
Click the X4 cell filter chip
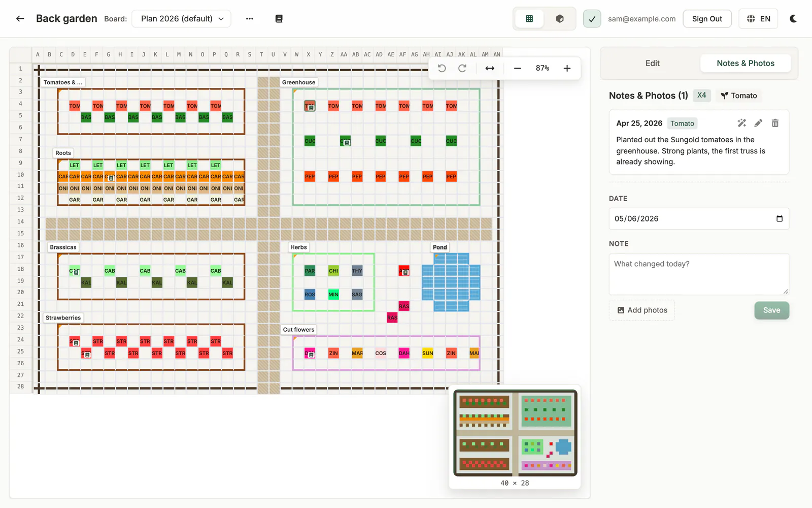701,96
